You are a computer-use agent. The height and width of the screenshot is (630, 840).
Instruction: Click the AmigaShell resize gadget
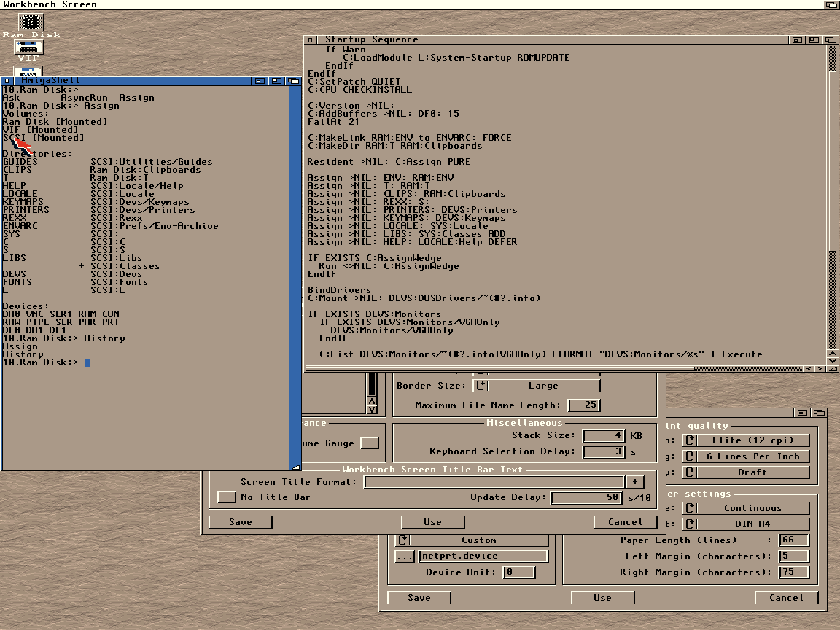point(295,467)
